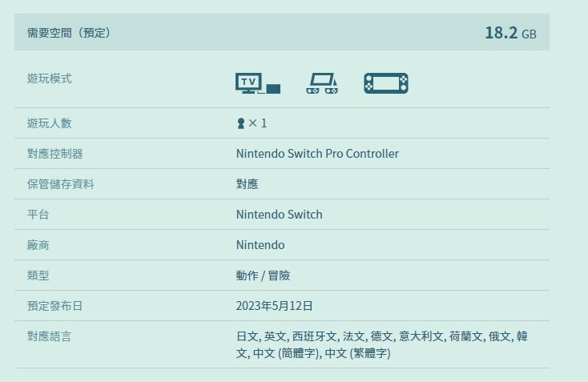Click the single player person icon
This screenshot has height=382, width=588.
240,123
